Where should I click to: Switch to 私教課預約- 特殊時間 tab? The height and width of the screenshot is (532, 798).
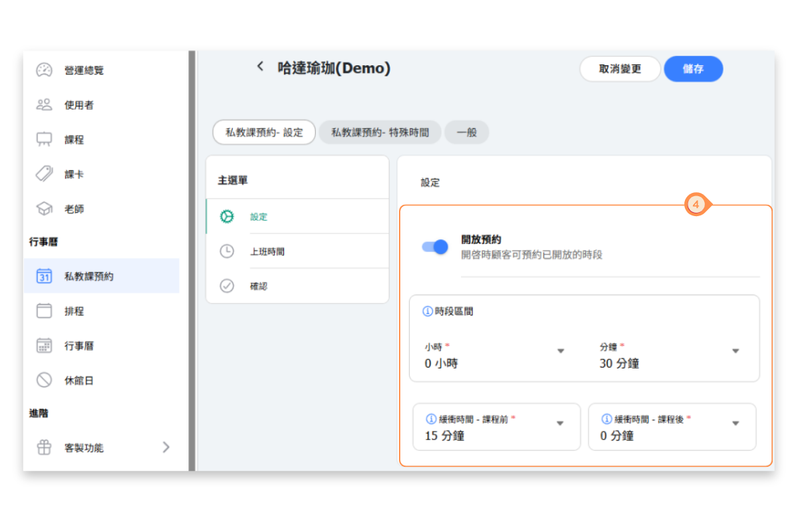(380, 132)
